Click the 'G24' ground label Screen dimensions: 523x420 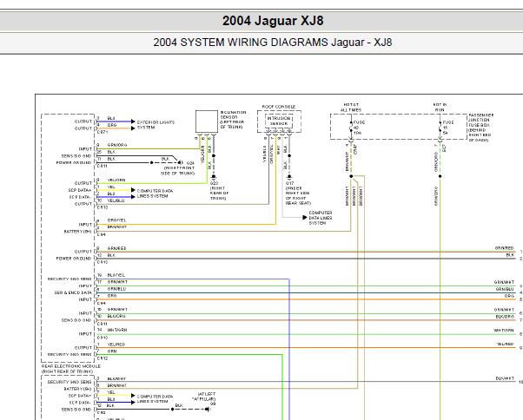click(x=190, y=163)
